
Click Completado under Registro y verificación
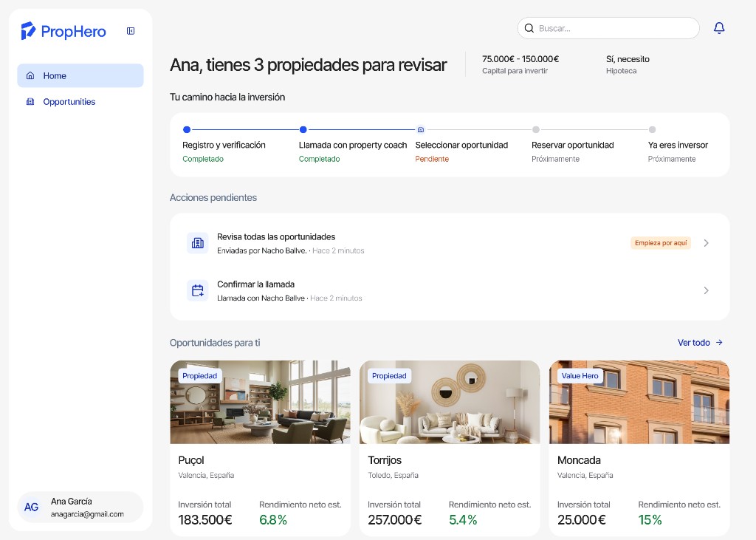pos(203,159)
